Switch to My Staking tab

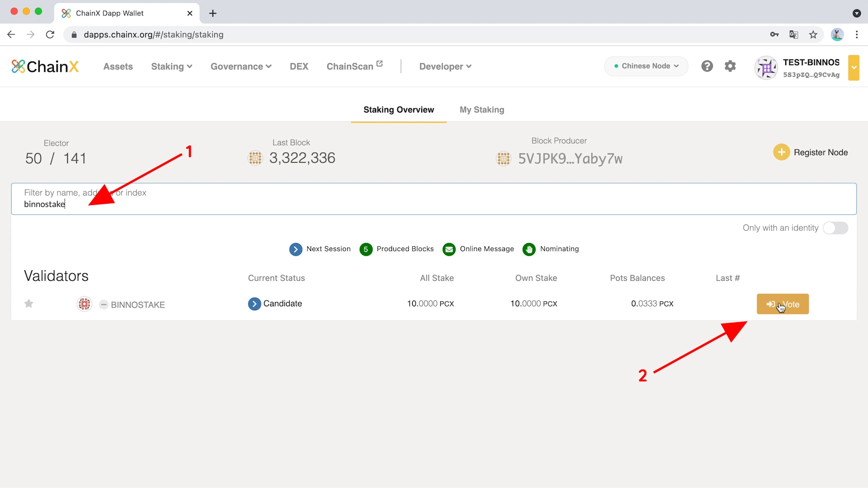coord(482,110)
